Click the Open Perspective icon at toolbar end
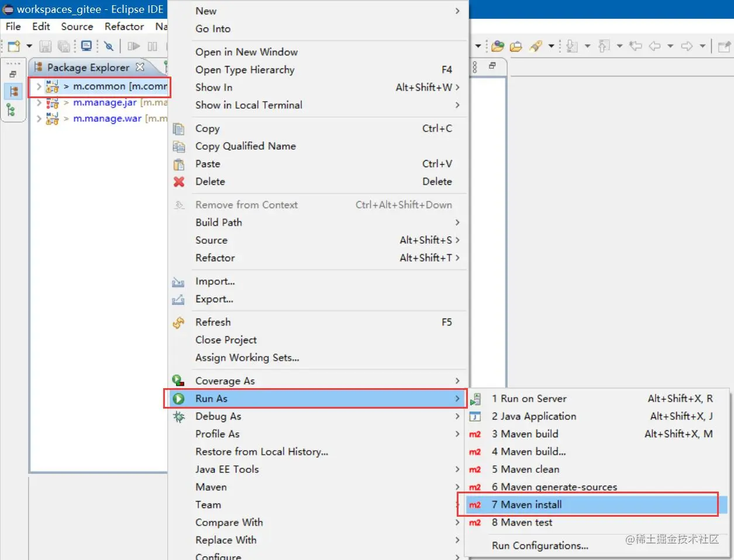This screenshot has width=734, height=560. point(724,46)
